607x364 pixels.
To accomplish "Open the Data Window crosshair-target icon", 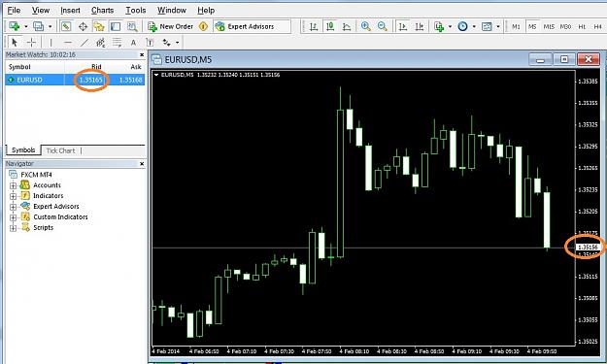I will pyautogui.click(x=83, y=26).
